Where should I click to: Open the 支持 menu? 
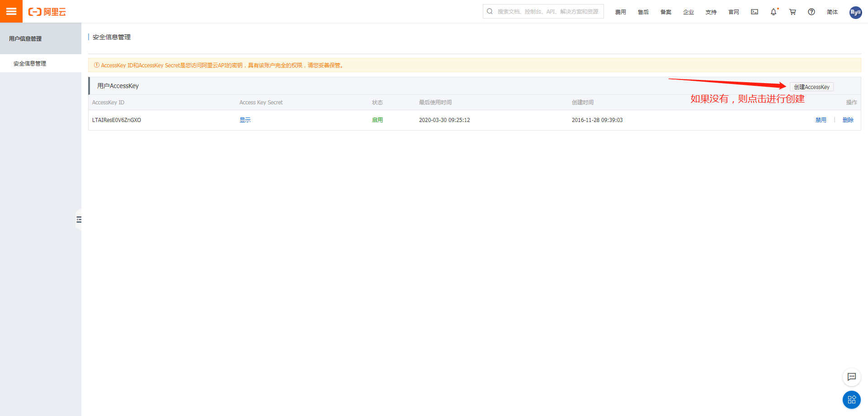pyautogui.click(x=711, y=12)
